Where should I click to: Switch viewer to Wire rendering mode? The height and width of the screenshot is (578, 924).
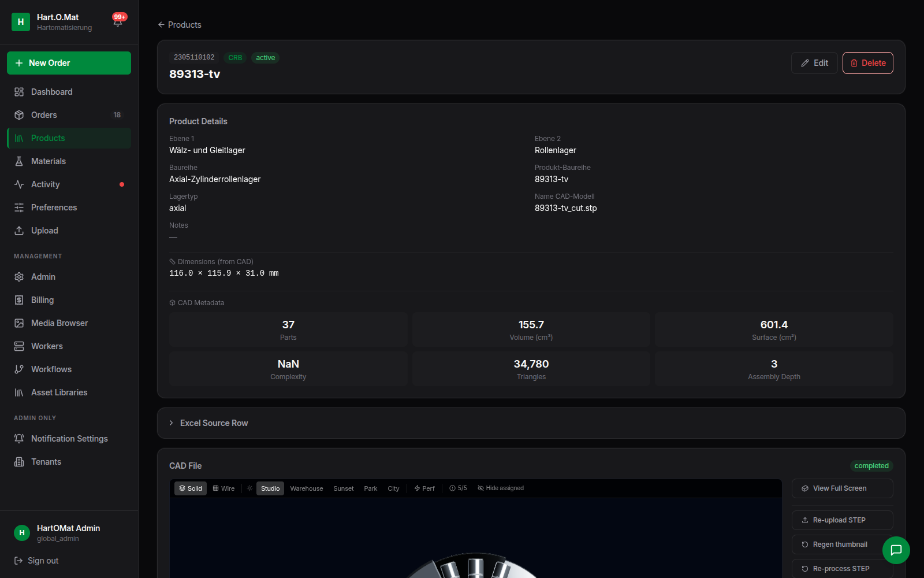[x=224, y=488]
